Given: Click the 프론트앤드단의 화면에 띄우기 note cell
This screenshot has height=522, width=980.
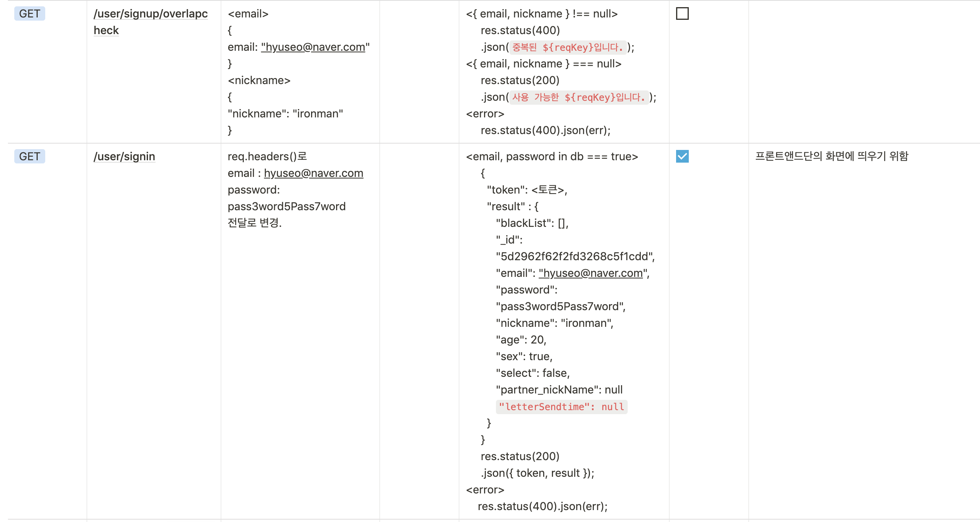Looking at the screenshot, I should pyautogui.click(x=832, y=156).
